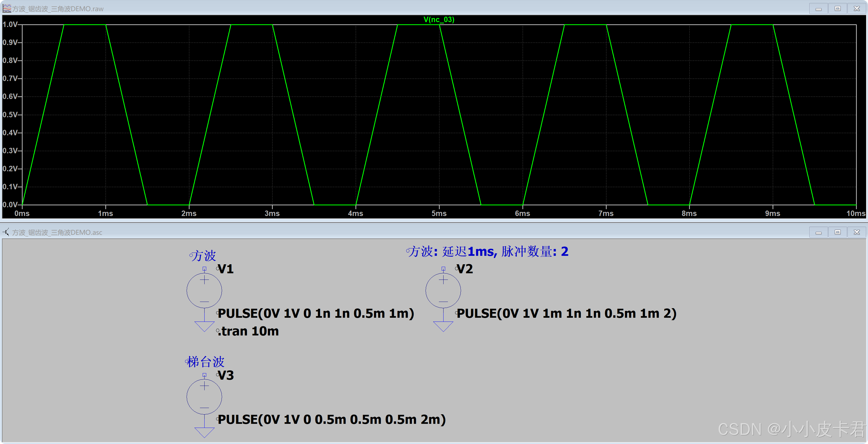Viewport: 868px width, 444px height.
Task: Click the V3 voltage source symbol
Action: [x=204, y=397]
